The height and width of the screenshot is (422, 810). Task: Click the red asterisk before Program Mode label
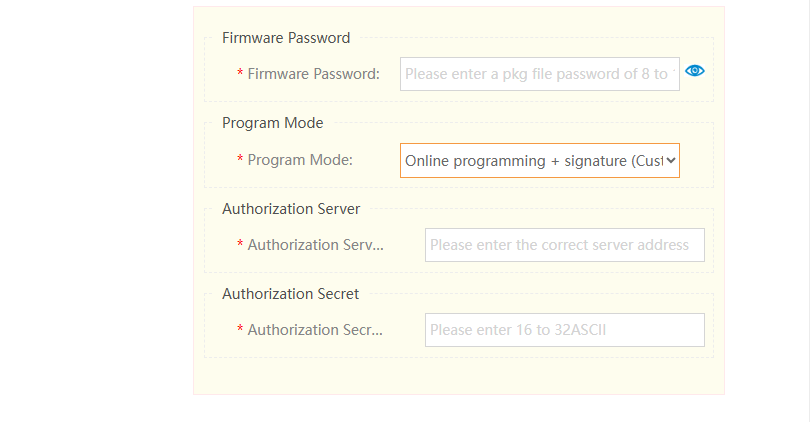pyautogui.click(x=240, y=159)
